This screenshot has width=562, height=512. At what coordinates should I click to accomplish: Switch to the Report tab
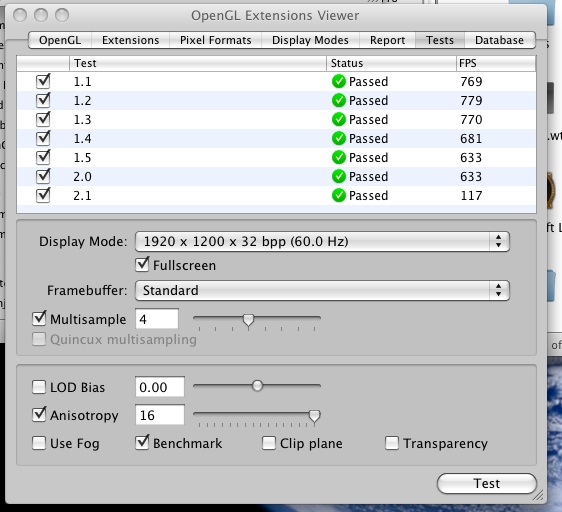point(387,40)
